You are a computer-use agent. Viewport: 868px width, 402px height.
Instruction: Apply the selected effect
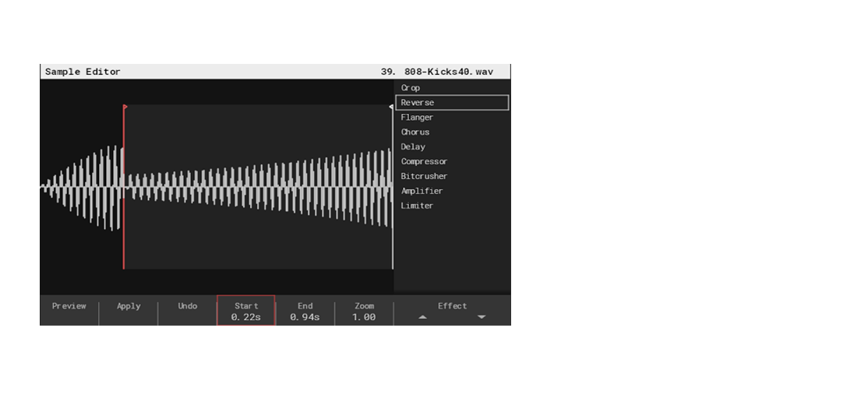tap(129, 310)
